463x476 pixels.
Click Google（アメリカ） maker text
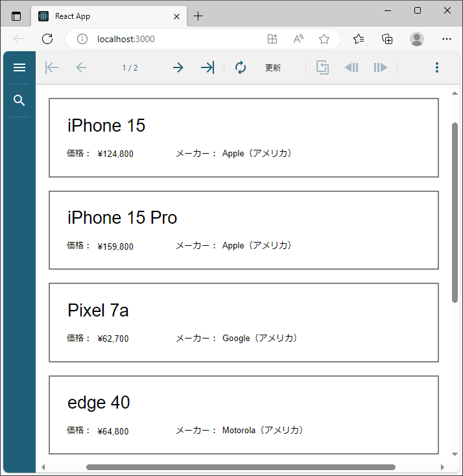[x=259, y=338]
